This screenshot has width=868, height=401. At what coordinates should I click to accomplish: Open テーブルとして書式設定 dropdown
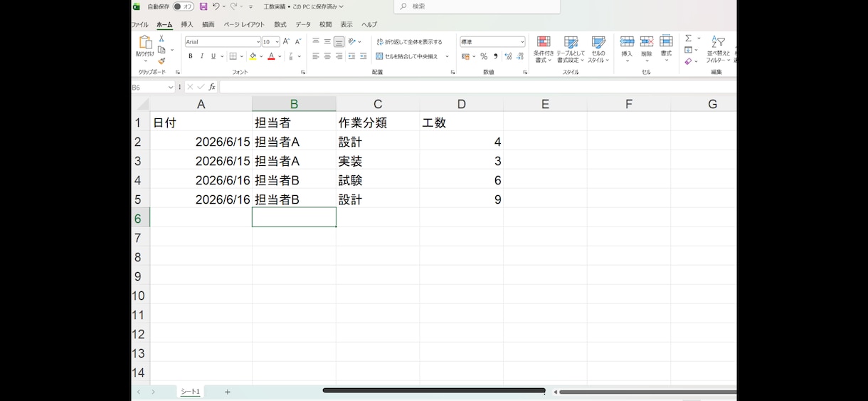(x=571, y=49)
